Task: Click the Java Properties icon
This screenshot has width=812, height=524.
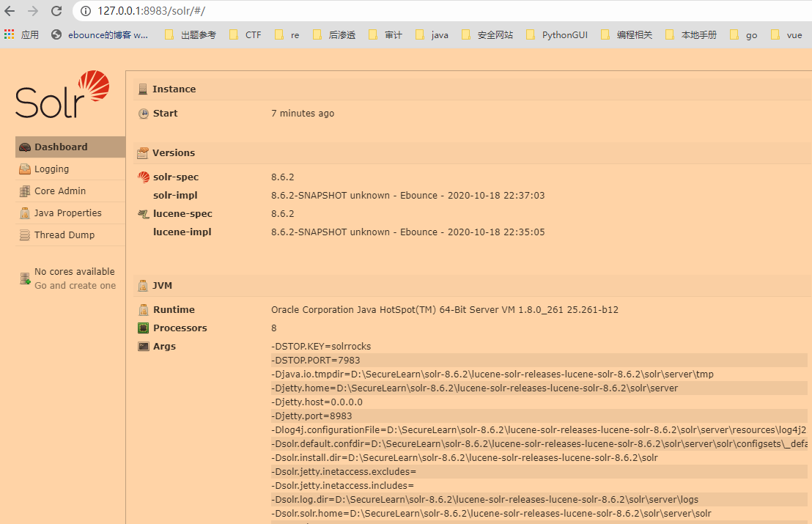Action: click(x=25, y=213)
